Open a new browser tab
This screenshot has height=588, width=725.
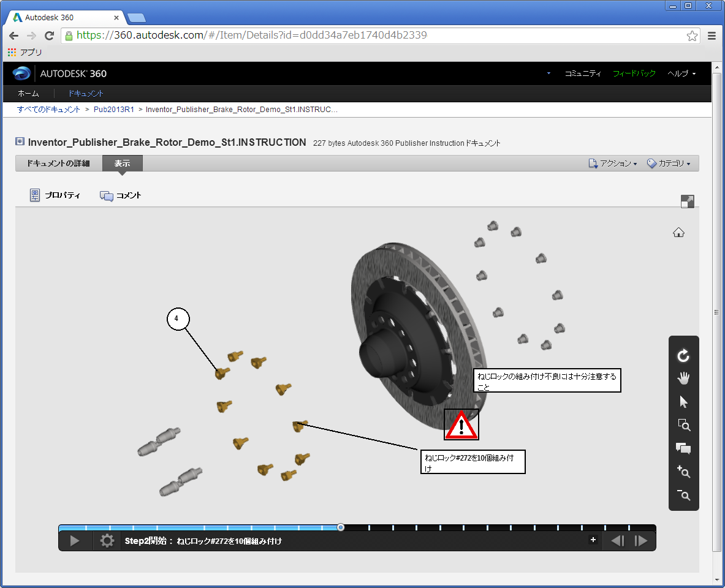137,18
